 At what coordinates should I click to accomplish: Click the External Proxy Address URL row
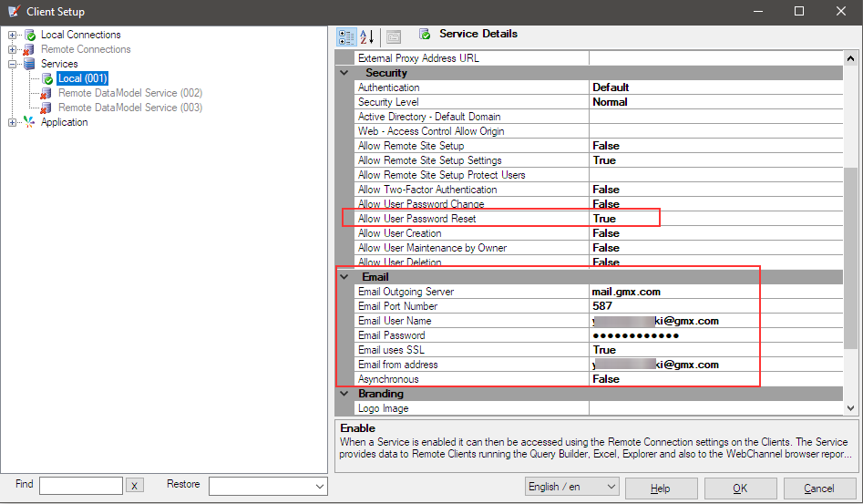[x=600, y=58]
